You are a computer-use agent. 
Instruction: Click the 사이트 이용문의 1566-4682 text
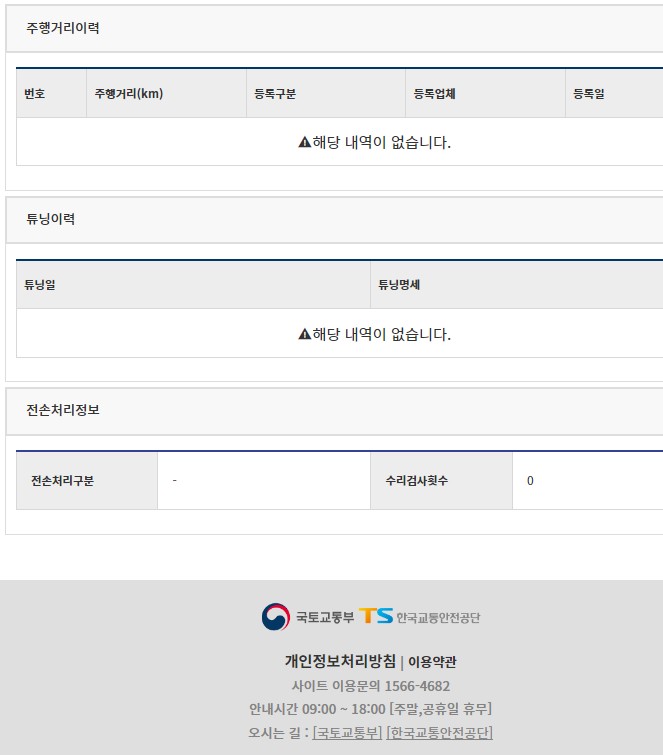[371, 686]
